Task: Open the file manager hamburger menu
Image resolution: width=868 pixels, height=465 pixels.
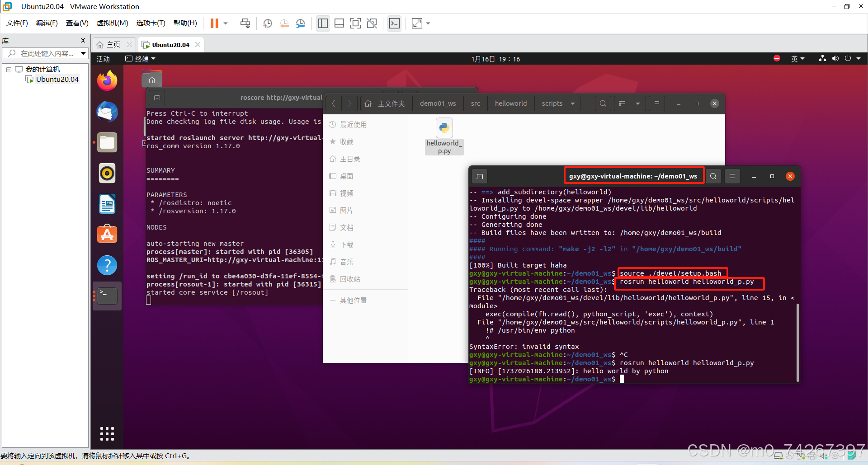Action: pyautogui.click(x=657, y=103)
